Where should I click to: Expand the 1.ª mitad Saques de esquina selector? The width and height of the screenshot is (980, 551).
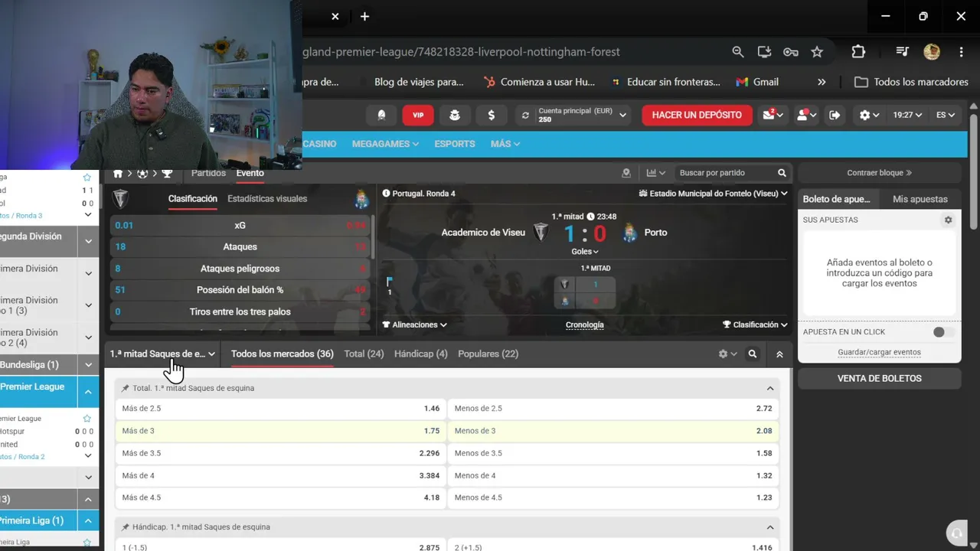(162, 354)
